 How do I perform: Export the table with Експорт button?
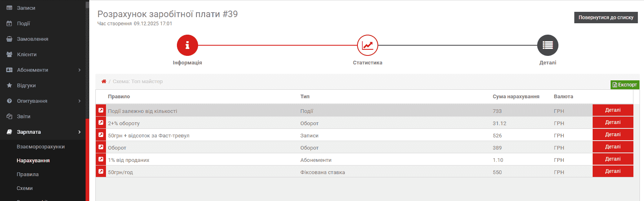[x=624, y=85]
